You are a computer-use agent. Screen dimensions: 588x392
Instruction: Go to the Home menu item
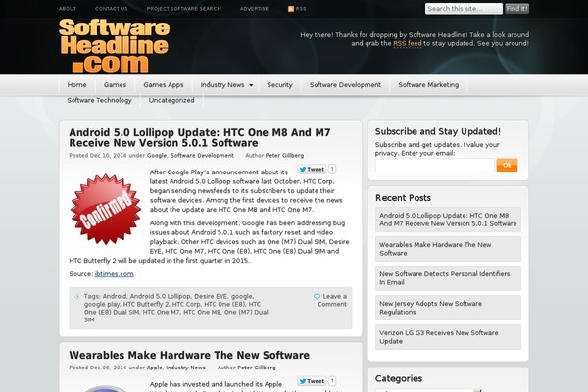tap(76, 85)
